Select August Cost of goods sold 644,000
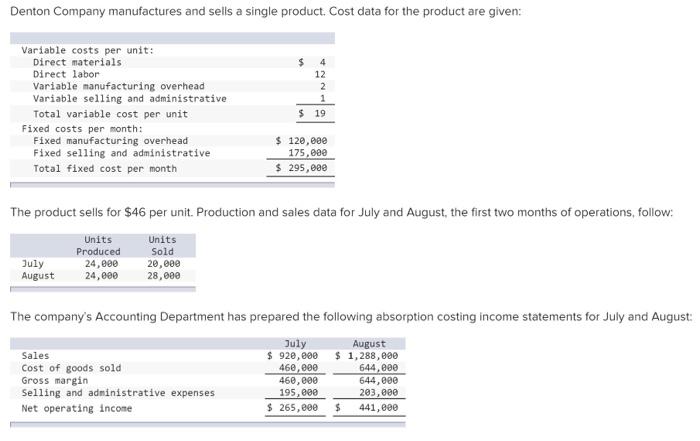Screen dimensions: 700x441 (x=379, y=368)
